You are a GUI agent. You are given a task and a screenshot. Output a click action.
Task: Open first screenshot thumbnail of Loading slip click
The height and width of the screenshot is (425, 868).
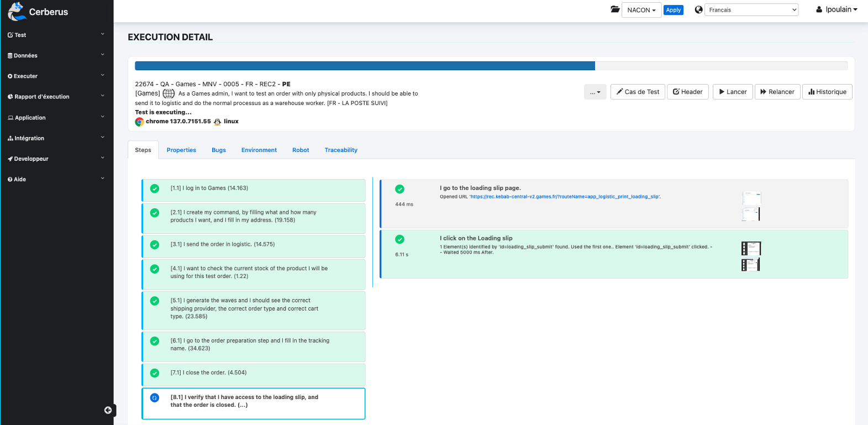[x=751, y=248]
